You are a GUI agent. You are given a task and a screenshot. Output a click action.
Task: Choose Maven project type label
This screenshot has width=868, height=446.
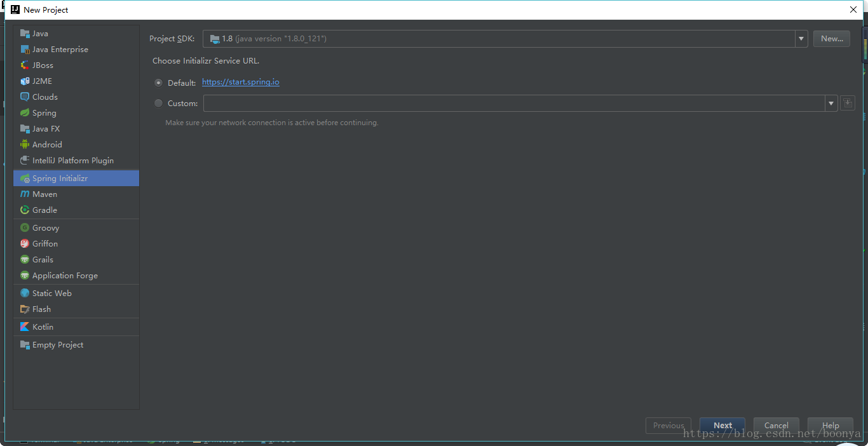(44, 194)
